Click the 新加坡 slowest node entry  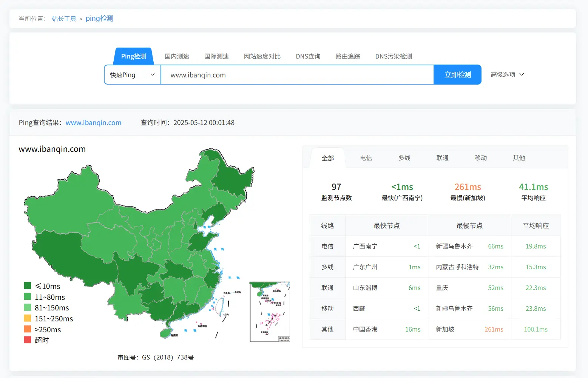445,329
